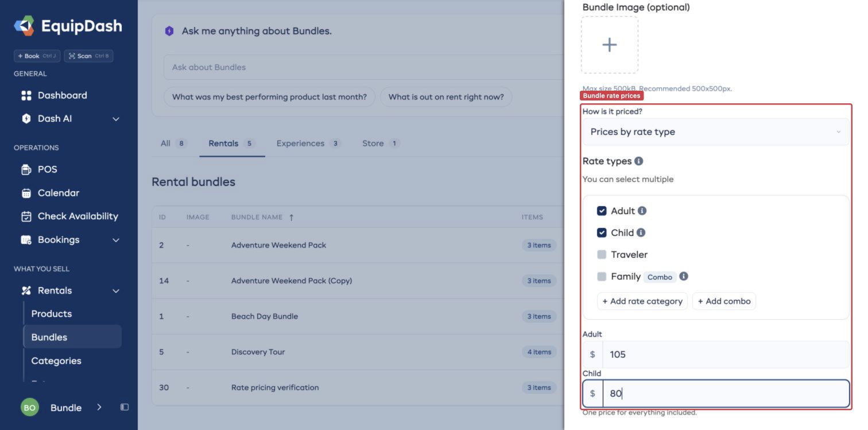
Task: Open the Dashboard grid icon
Action: pos(26,95)
